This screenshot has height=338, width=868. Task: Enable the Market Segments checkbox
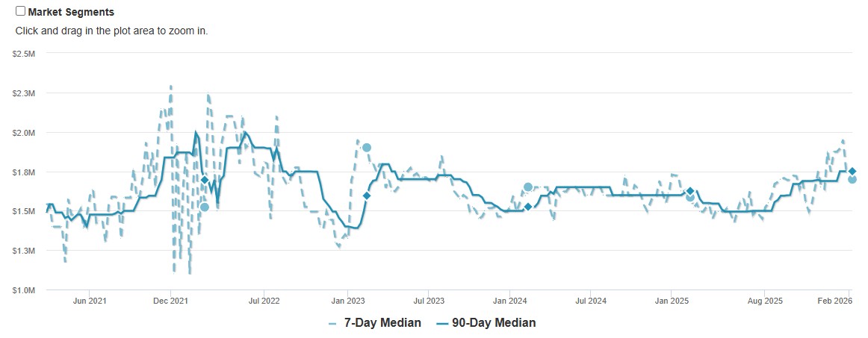tap(20, 11)
